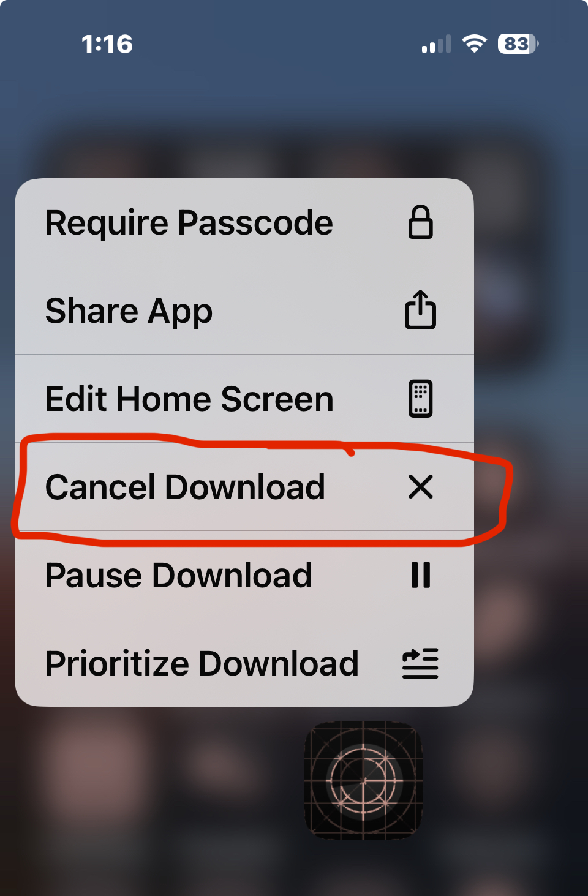Tap the downloading app placeholder icon

[x=363, y=781]
